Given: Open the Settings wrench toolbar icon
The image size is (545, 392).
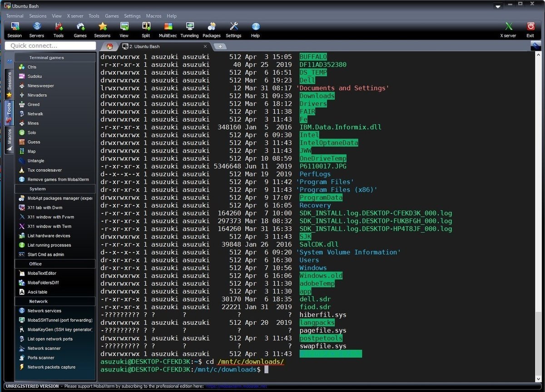Looking at the screenshot, I should pos(233,30).
